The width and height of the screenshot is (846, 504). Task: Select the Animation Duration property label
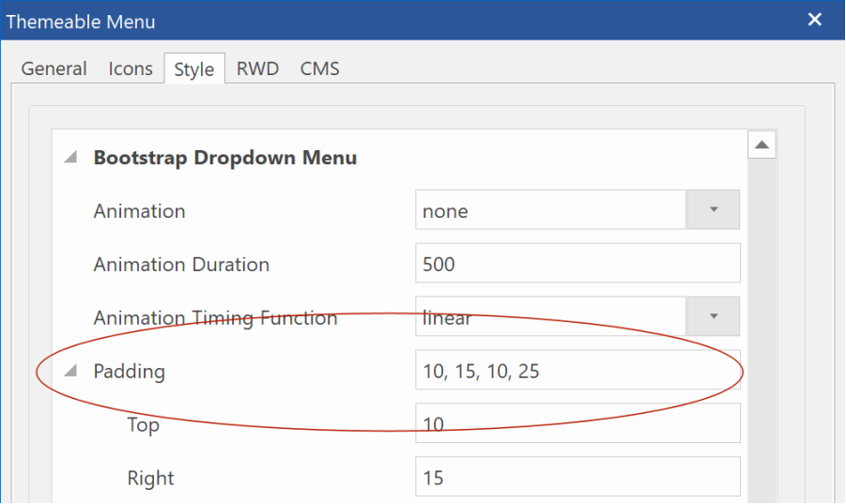[181, 264]
